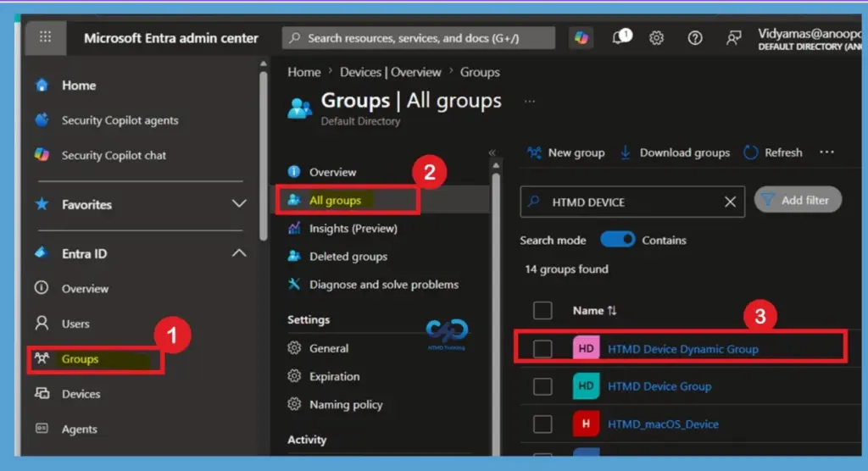This screenshot has height=471, width=868.
Task: Click the Devices icon in sidebar
Action: coord(42,394)
